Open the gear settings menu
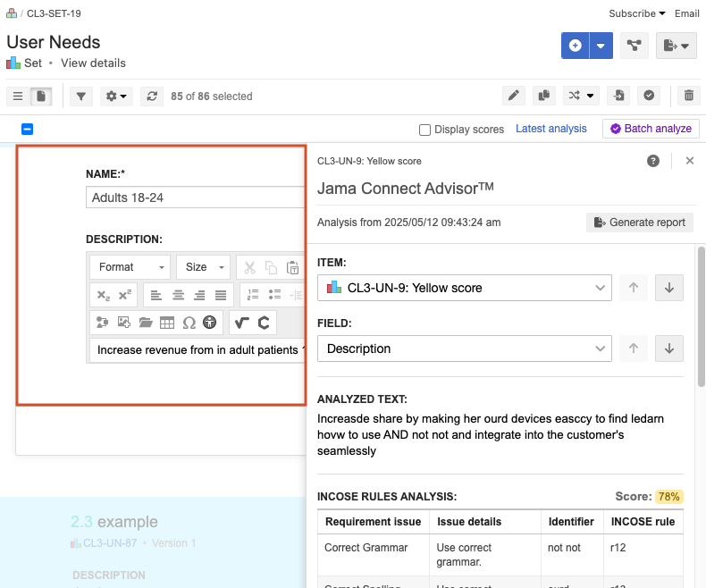The height and width of the screenshot is (588, 706). pos(116,96)
